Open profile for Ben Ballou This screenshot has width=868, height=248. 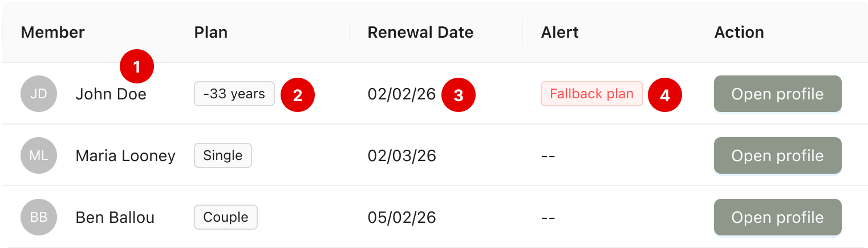point(778,217)
